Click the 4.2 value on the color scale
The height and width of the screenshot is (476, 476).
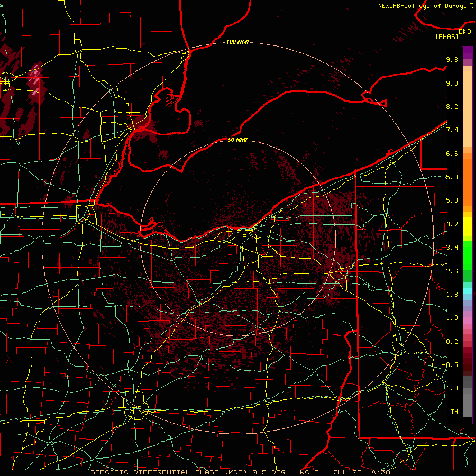point(452,224)
